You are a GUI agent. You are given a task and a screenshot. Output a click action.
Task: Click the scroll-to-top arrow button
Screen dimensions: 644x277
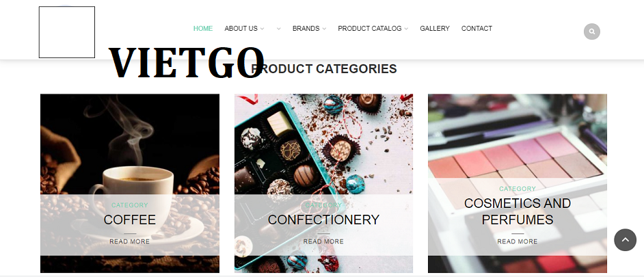pyautogui.click(x=625, y=240)
